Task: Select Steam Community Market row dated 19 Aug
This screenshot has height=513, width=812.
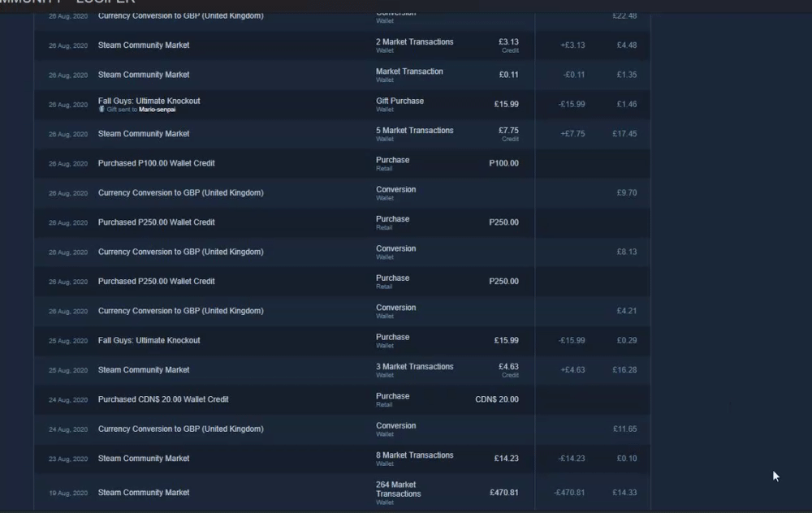Action: coord(342,492)
